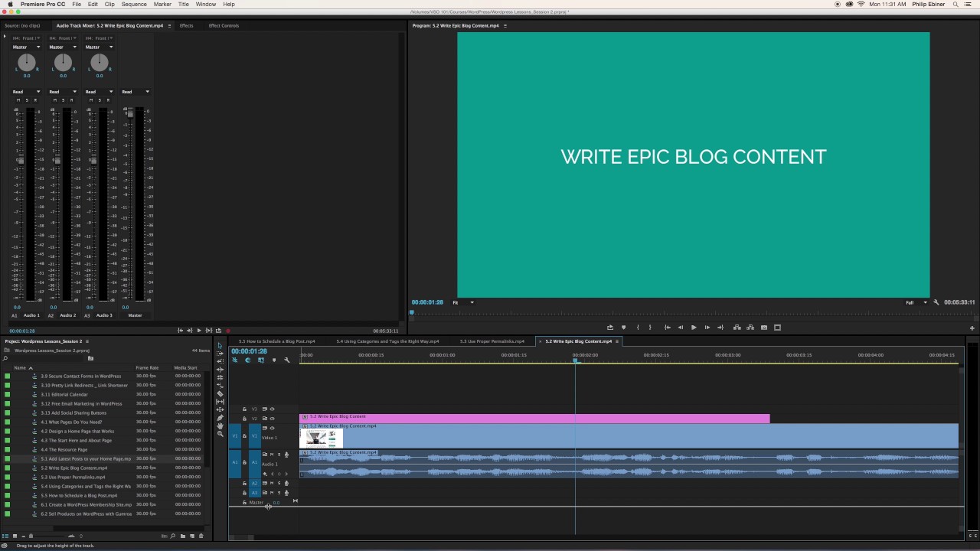
Task: Toggle V3 track output eye
Action: coord(272,409)
